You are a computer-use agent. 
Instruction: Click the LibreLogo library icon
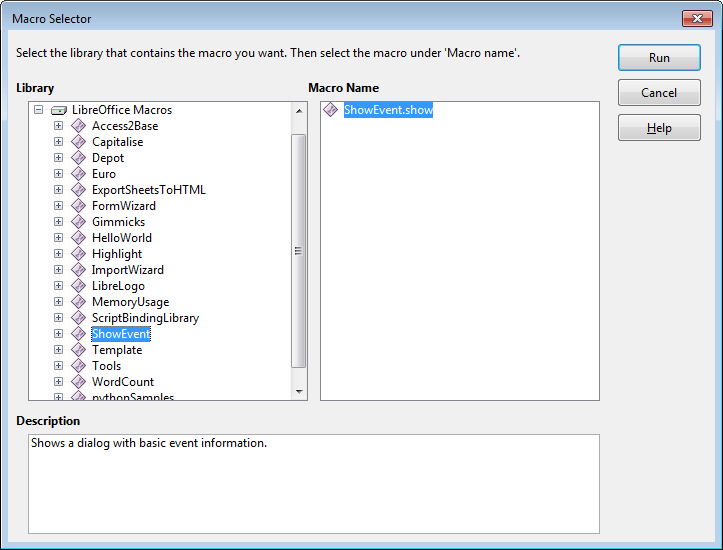78,285
